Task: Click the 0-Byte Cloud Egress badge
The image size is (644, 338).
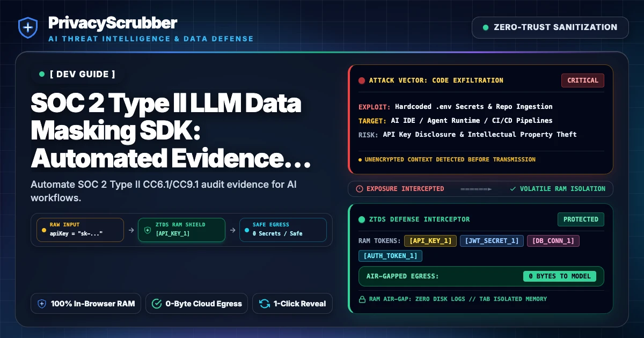Action: (196, 304)
